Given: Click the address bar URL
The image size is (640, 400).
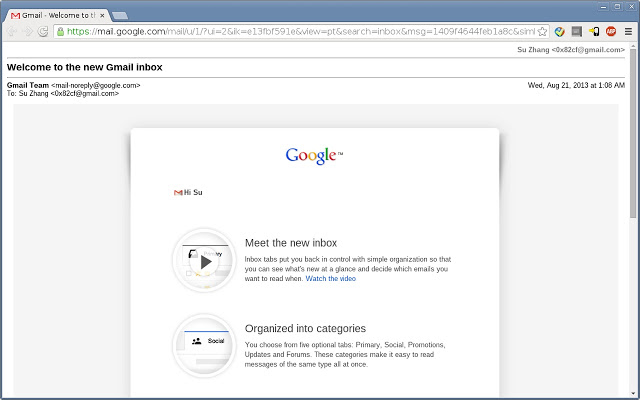Looking at the screenshot, I should (x=301, y=31).
